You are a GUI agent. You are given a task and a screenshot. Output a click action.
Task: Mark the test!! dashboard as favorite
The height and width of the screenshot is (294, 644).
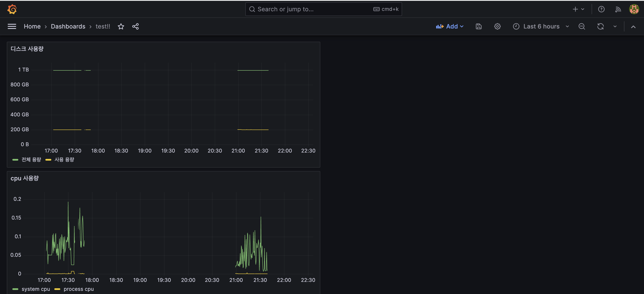pyautogui.click(x=121, y=26)
